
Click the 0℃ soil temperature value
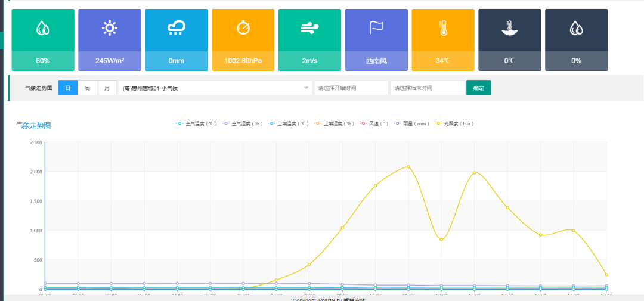coord(510,61)
